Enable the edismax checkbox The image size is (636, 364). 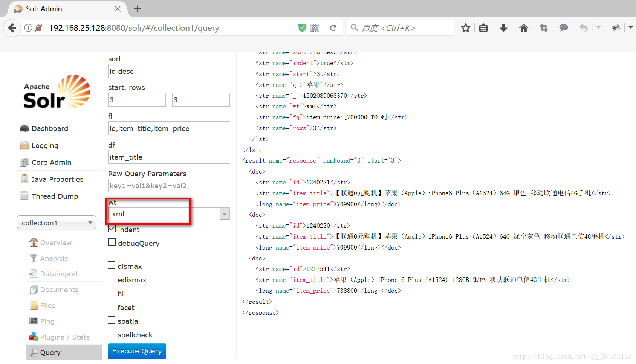coord(112,279)
